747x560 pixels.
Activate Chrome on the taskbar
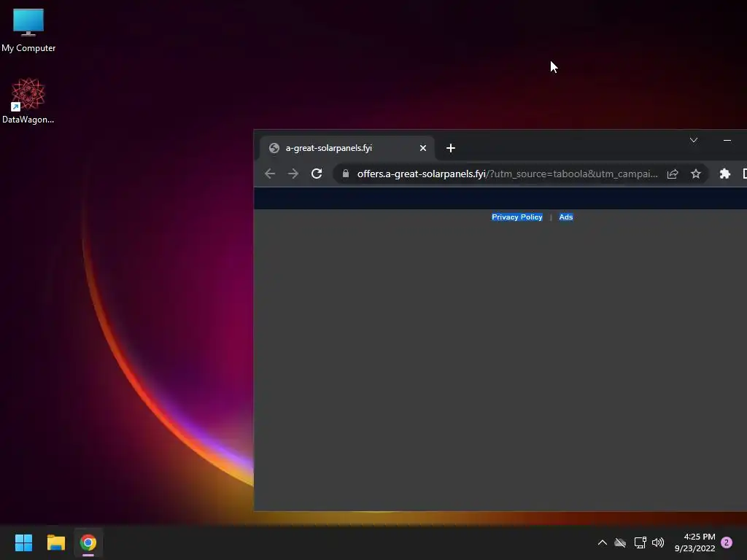[88, 542]
